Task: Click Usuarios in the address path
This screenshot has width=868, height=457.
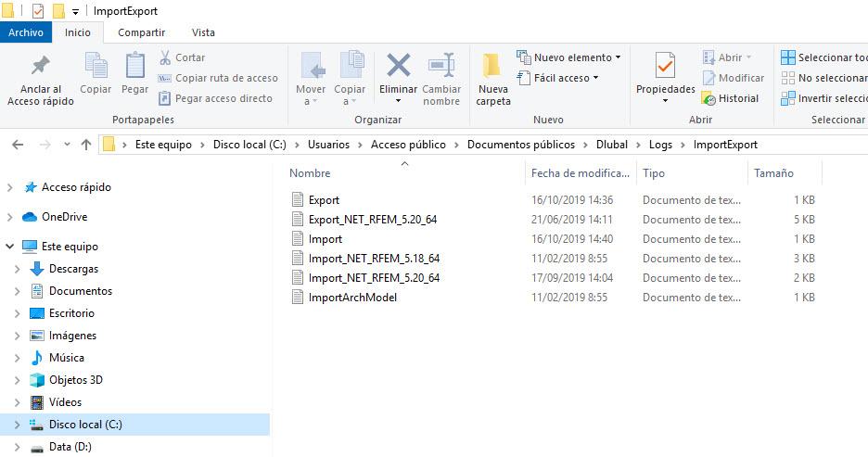Action: pyautogui.click(x=329, y=145)
